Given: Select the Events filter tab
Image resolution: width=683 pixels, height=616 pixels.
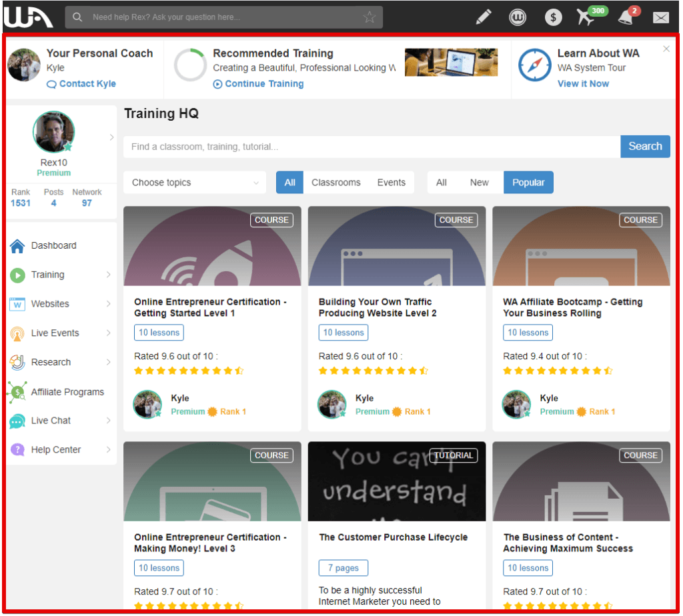Looking at the screenshot, I should tap(391, 183).
